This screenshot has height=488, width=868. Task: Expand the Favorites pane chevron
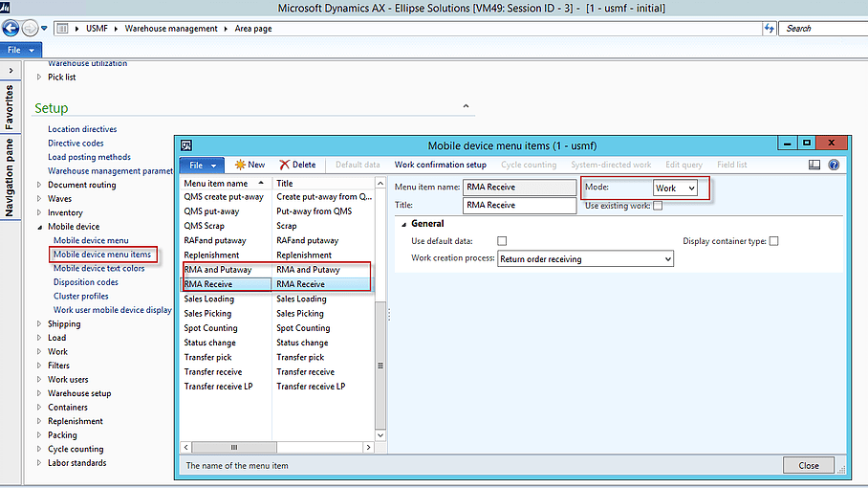pyautogui.click(x=11, y=71)
